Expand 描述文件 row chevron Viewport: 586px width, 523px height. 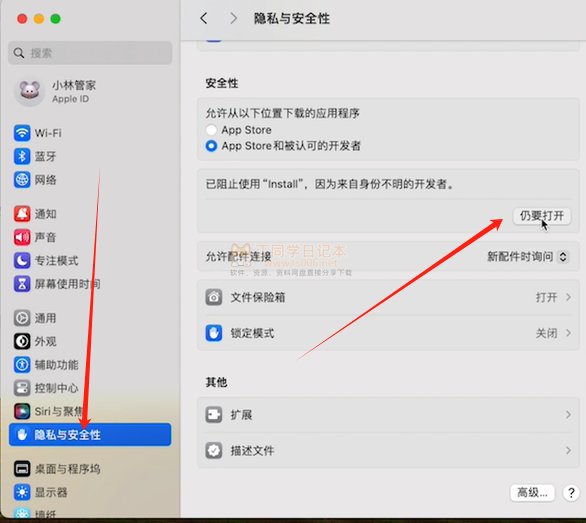(x=568, y=450)
